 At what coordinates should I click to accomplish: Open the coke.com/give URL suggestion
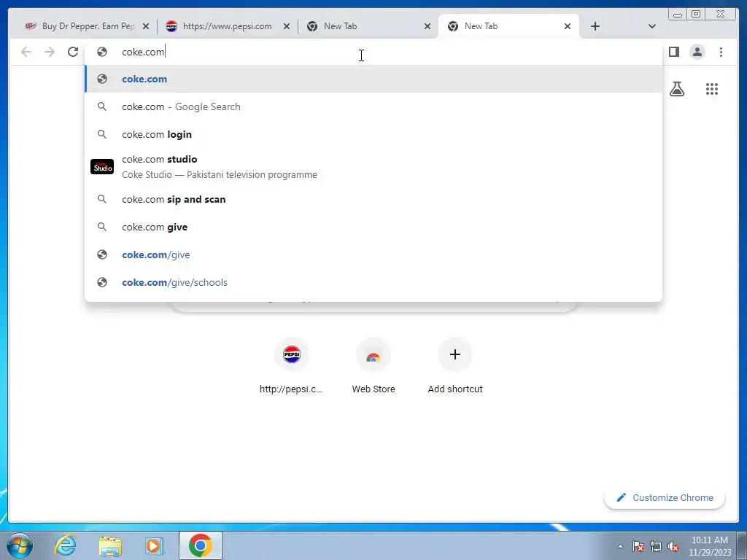[x=373, y=254]
